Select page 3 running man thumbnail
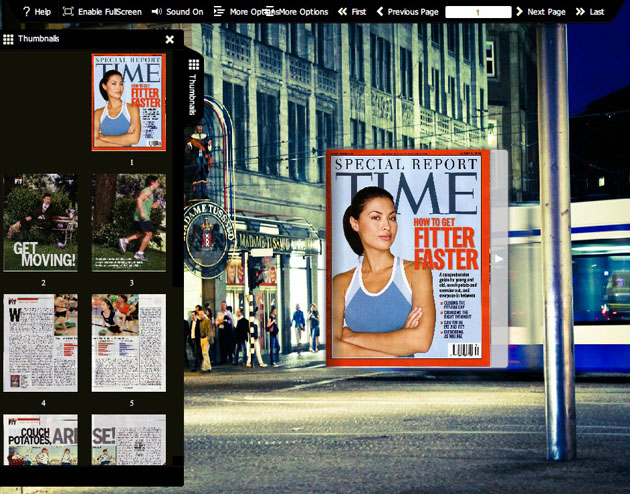Screen dimensions: 630x494 pyautogui.click(x=129, y=223)
